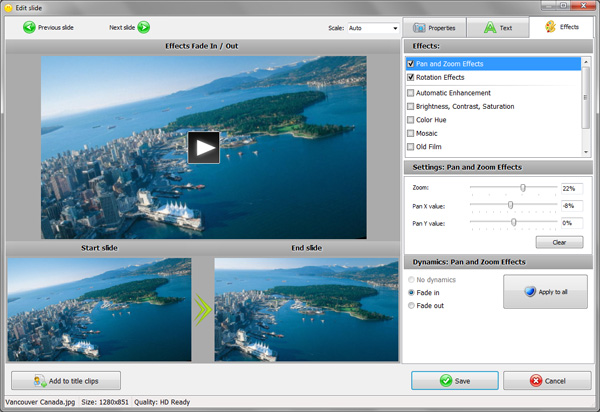Click the Properties tab picture icon
Viewport: 600px width, 412px height.
(x=419, y=28)
